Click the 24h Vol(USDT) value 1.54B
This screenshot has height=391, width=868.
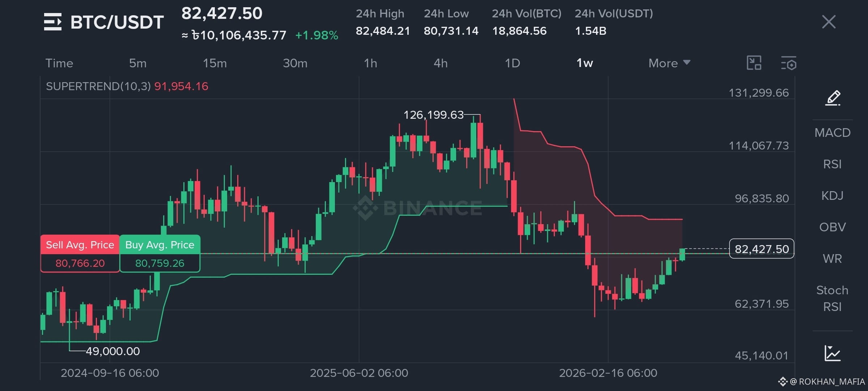591,31
